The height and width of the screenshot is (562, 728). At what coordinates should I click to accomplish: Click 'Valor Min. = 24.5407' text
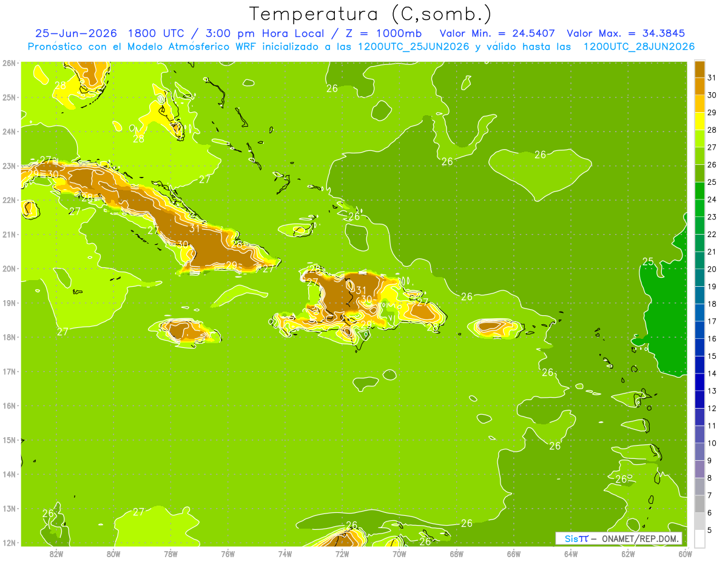tap(497, 33)
